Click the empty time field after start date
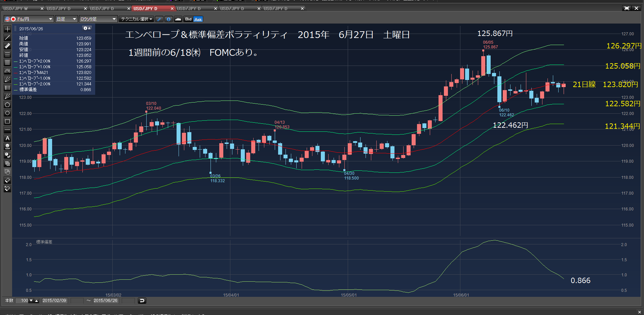Screen dimensions: 644x315 (x=77, y=301)
